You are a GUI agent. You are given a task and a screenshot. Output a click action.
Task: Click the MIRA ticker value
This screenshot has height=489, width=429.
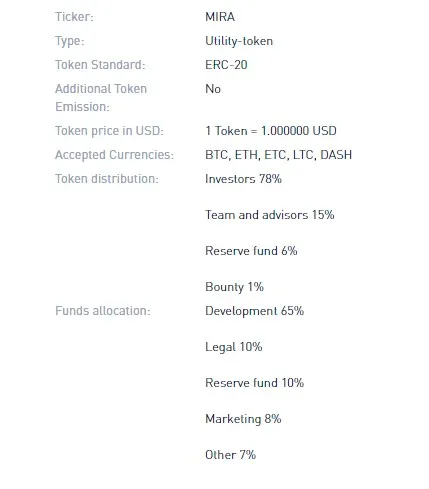(x=220, y=17)
